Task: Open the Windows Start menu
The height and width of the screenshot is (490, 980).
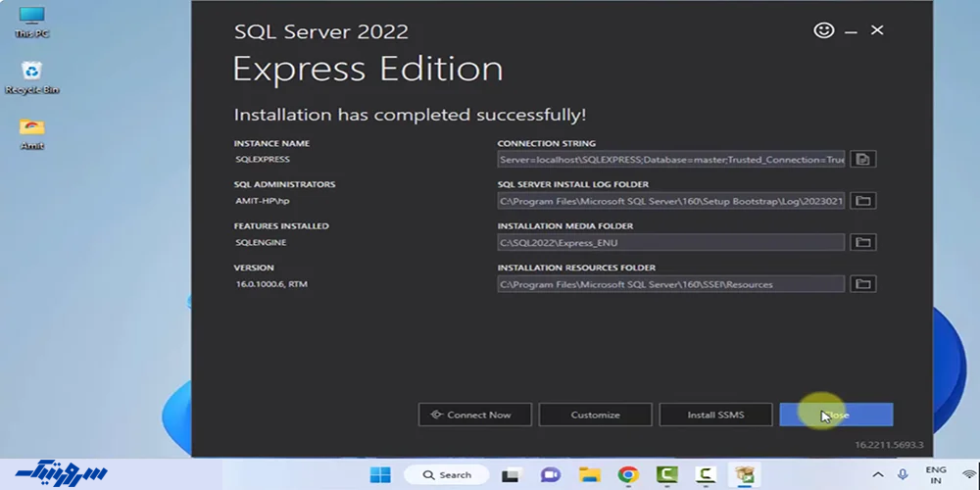Action: [380, 475]
